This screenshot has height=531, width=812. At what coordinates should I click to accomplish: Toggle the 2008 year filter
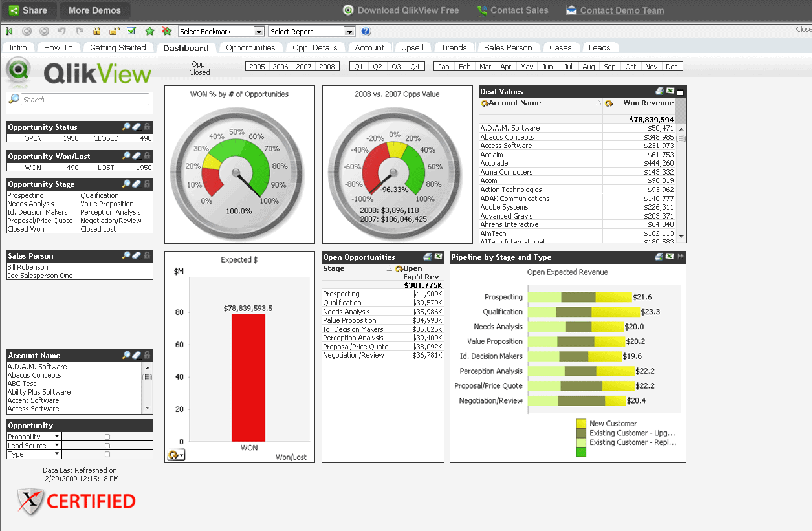pos(327,67)
